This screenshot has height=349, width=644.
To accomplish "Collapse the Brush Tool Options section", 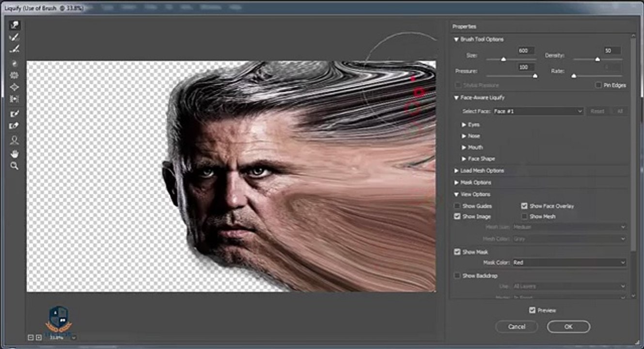I will [x=456, y=39].
